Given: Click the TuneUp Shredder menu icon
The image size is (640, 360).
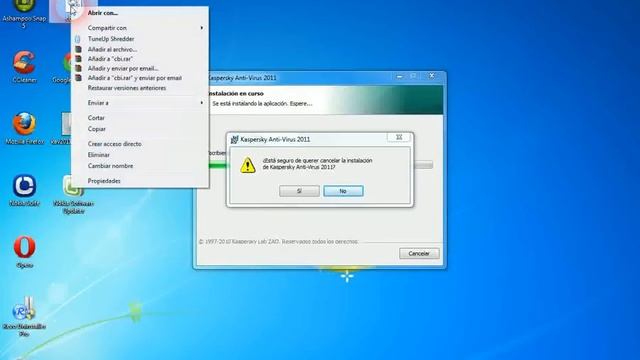Looking at the screenshot, I should coord(78,39).
